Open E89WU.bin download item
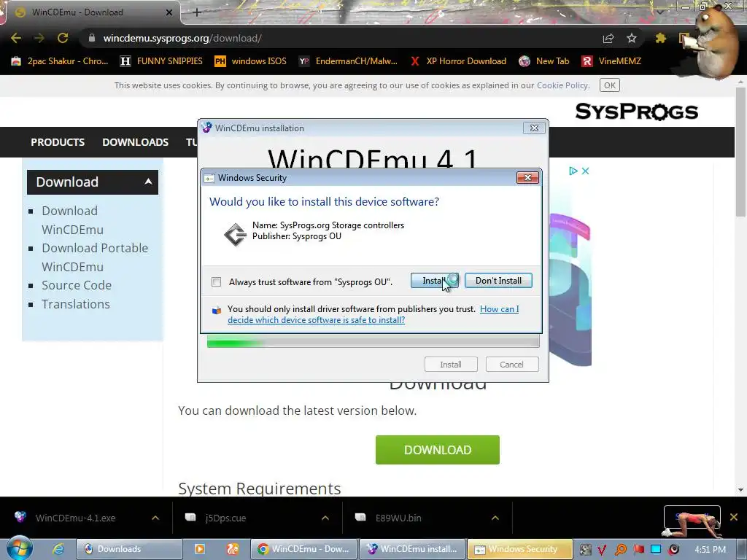 [x=398, y=518]
